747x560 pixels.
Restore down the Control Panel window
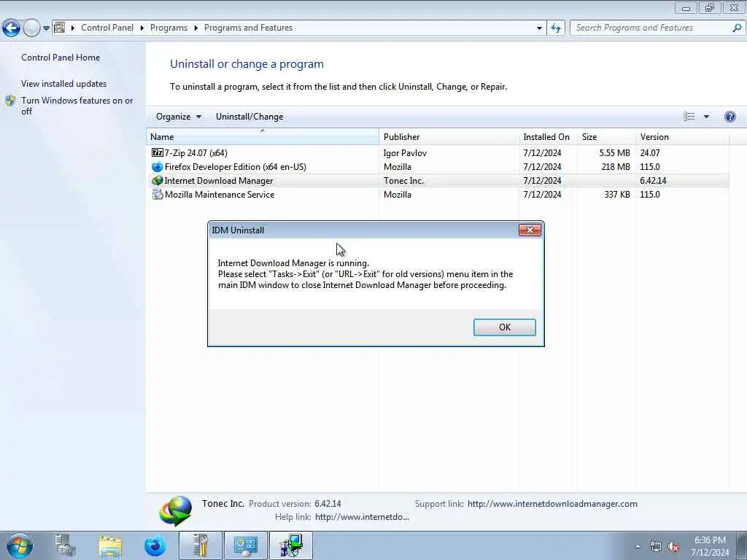[710, 7]
